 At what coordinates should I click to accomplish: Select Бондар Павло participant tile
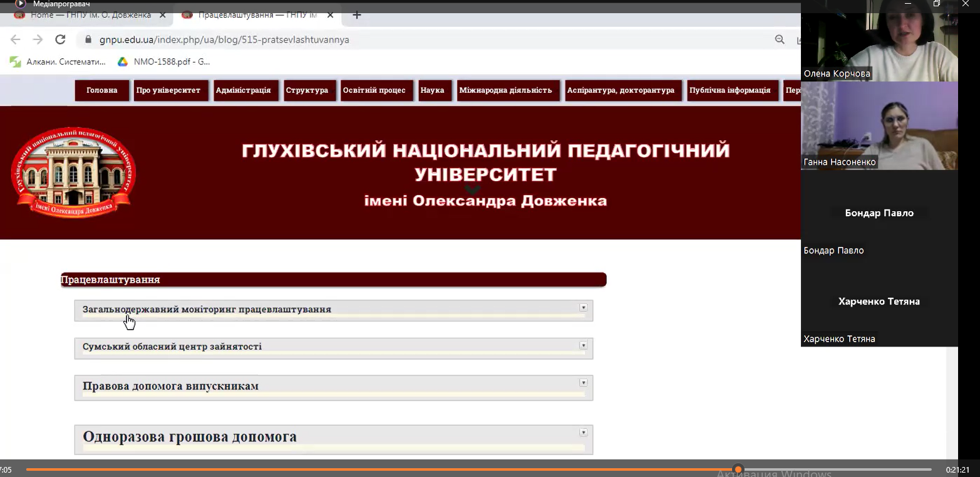pos(879,214)
